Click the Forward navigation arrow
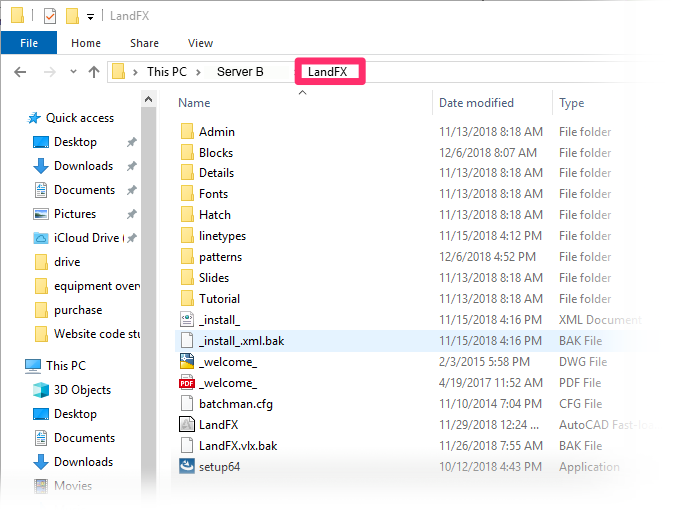Image resolution: width=693 pixels, height=517 pixels. click(x=50, y=72)
